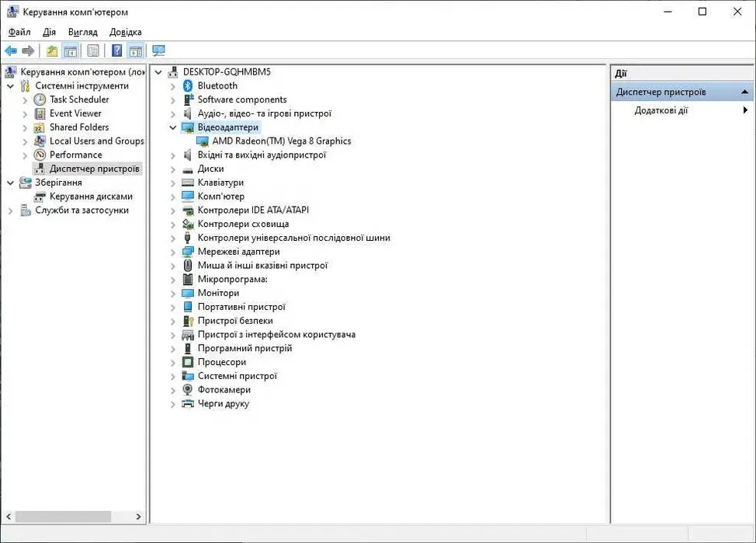Viewport: 756px width, 543px height.
Task: Click the left pane horizontal scrollbar thumb
Action: coord(63,517)
